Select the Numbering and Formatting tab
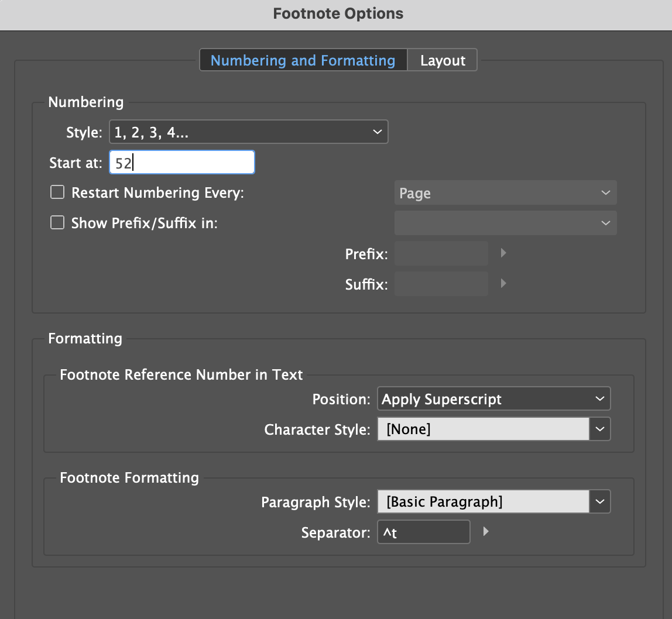The image size is (672, 619). click(303, 60)
